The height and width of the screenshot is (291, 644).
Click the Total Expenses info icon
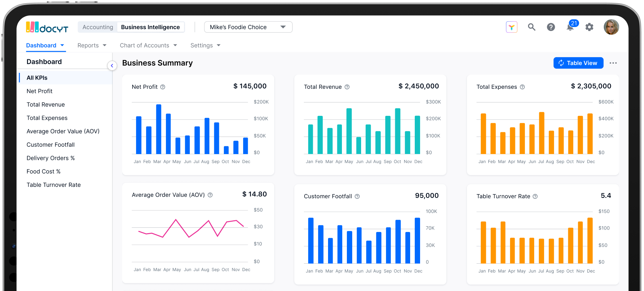click(x=522, y=87)
